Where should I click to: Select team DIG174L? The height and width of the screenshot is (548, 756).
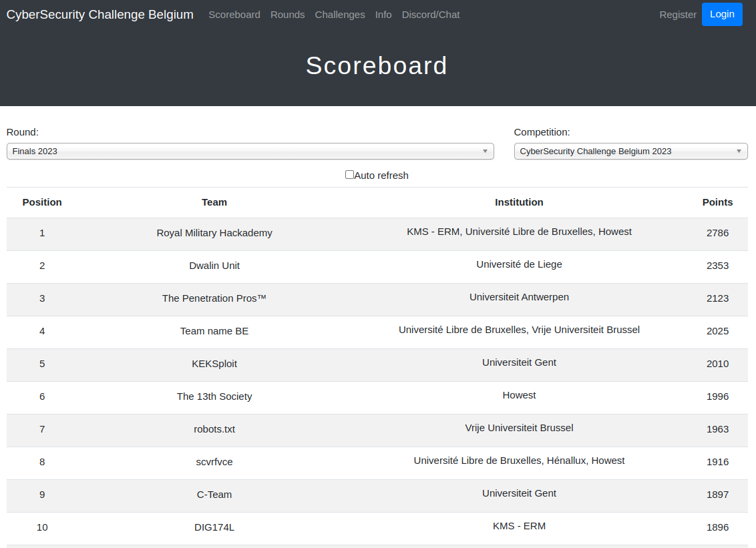pyautogui.click(x=214, y=528)
